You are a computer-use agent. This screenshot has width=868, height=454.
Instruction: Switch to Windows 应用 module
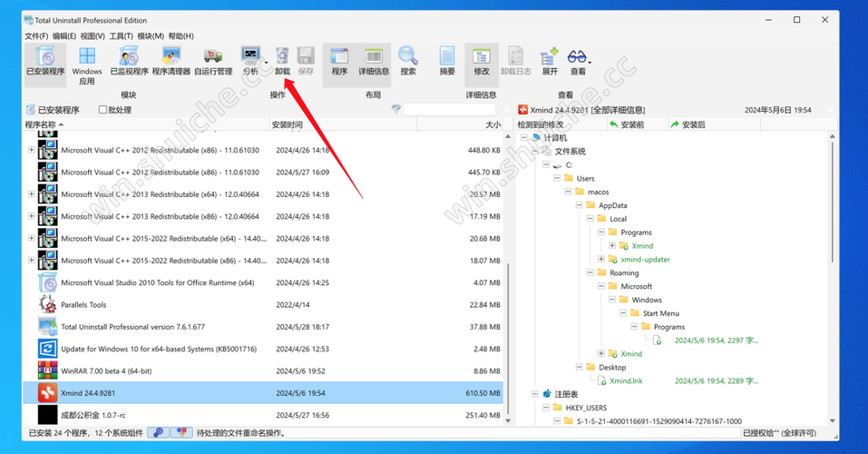87,66
